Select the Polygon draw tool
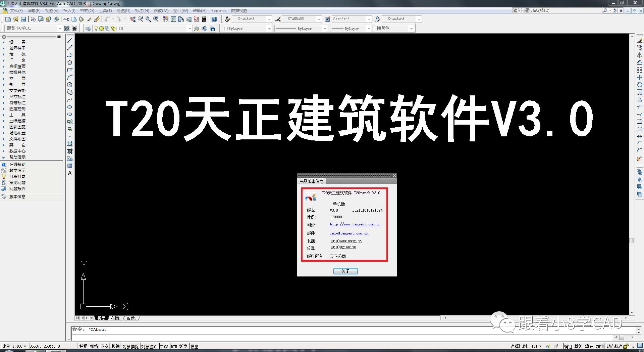This screenshot has width=644, height=352. click(70, 62)
